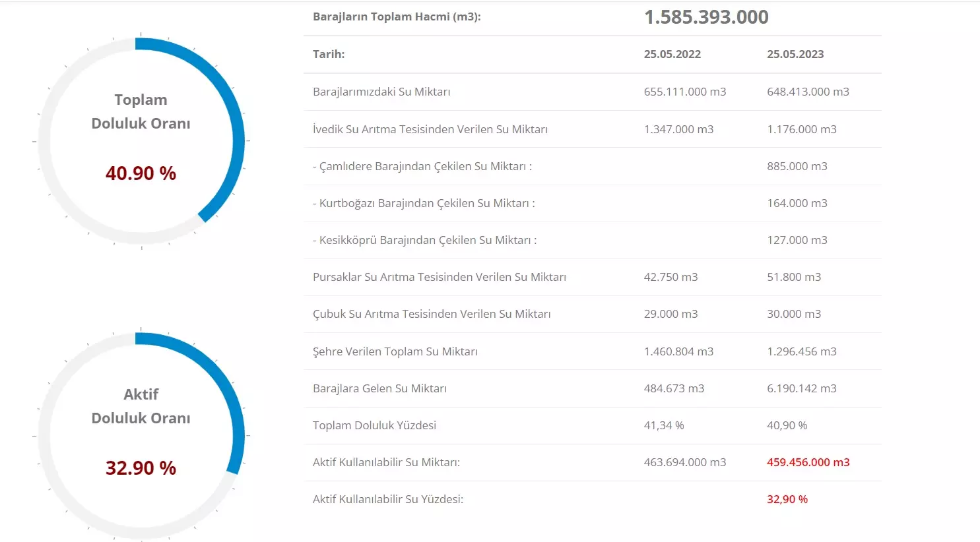The image size is (980, 542).
Task: Click the Kurtboğazı value 164.000 m3
Action: pos(797,203)
